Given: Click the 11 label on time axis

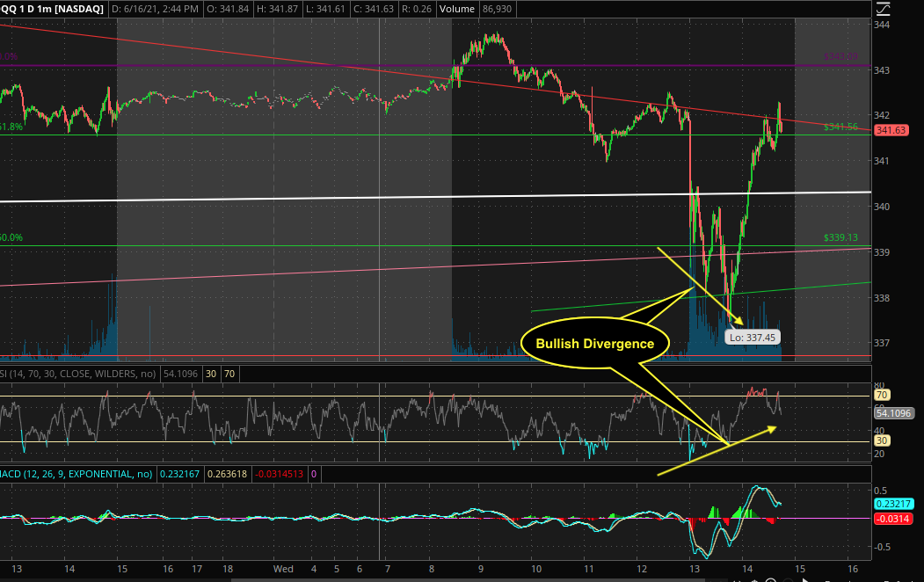Looking at the screenshot, I should point(589,569).
